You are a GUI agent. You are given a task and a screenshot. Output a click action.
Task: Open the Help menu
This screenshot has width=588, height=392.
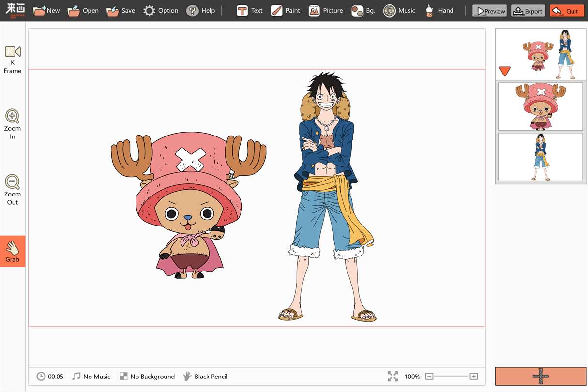point(200,11)
